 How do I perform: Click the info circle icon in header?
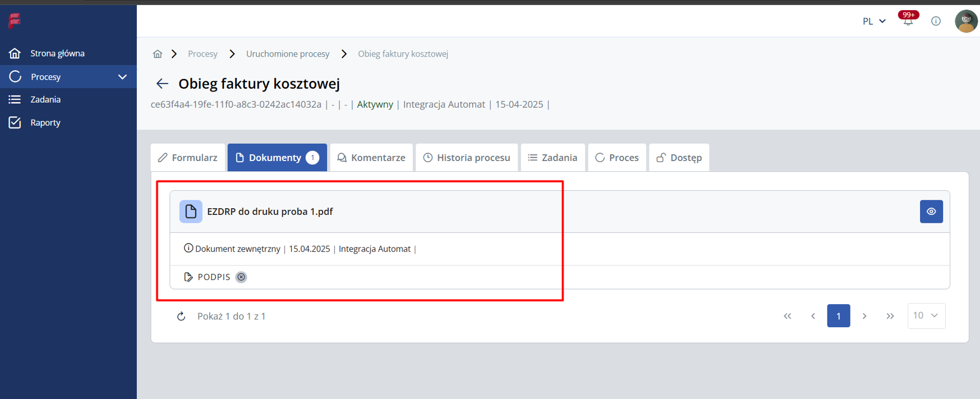pos(936,21)
